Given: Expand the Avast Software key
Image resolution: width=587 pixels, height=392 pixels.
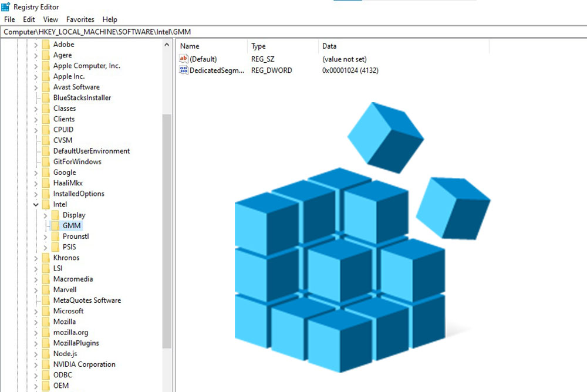Looking at the screenshot, I should pyautogui.click(x=36, y=87).
